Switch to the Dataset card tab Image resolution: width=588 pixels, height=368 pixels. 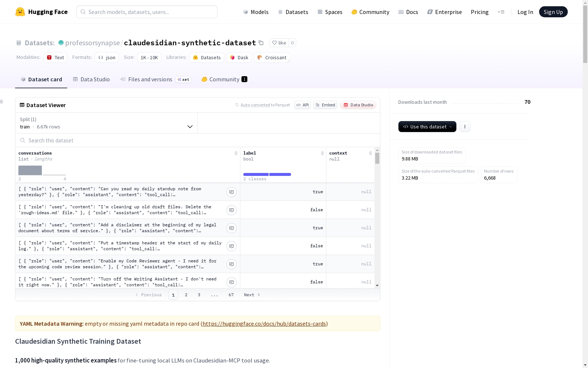[41, 79]
